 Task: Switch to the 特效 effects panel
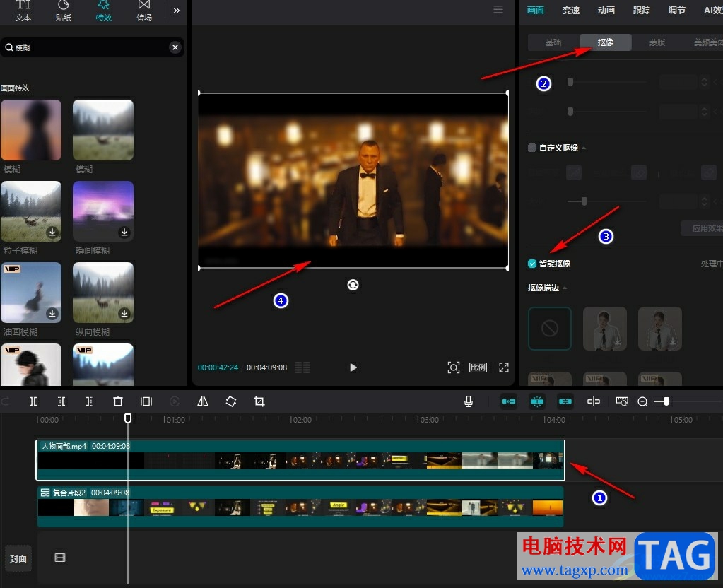tap(103, 11)
